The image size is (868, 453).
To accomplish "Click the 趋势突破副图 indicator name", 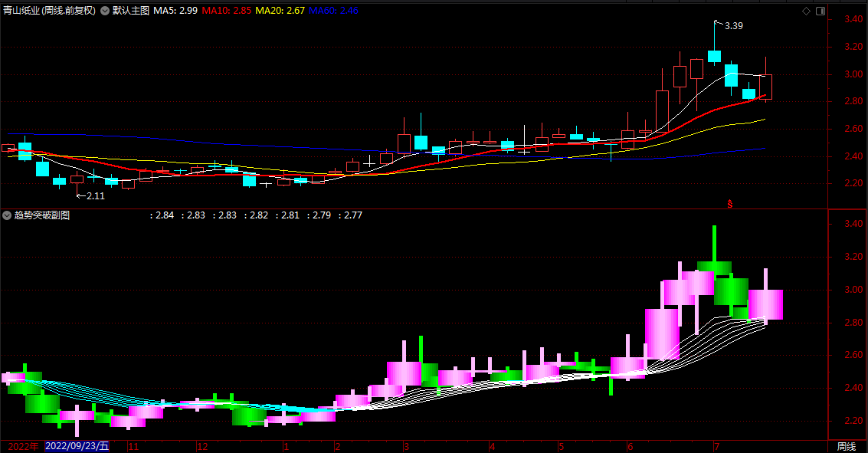I will [42, 215].
